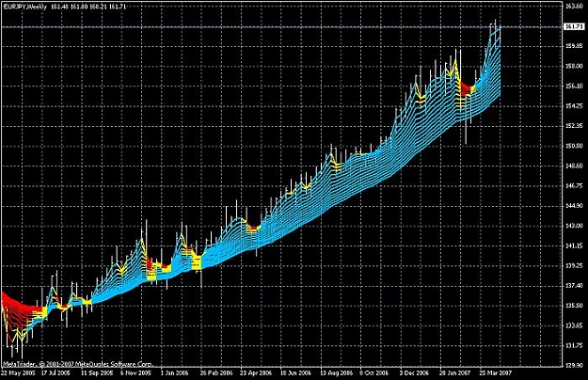Image resolution: width=588 pixels, height=380 pixels.
Task: Click the EURJPY,Weekly chart title text
Action: click(24, 7)
